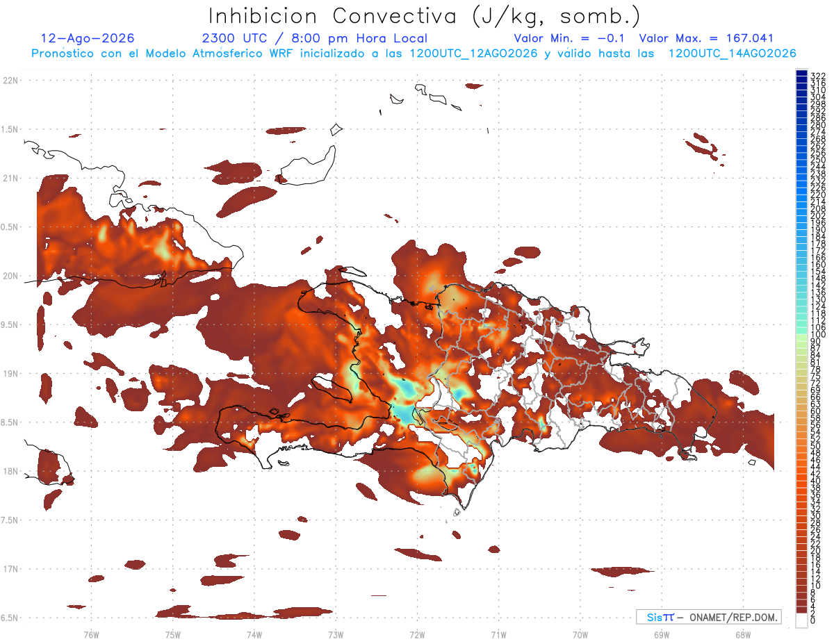Click the '9.5N' latitude label
This screenshot has height=644, width=834.
coord(10,324)
